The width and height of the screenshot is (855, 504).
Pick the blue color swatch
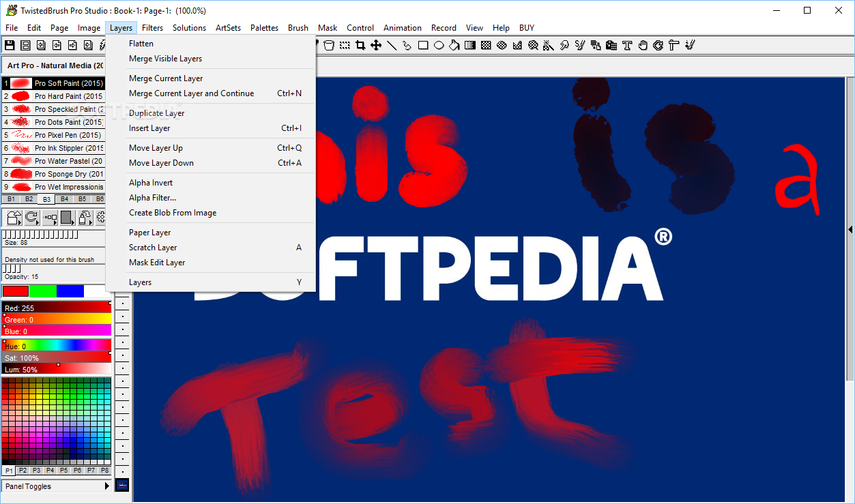coord(70,291)
